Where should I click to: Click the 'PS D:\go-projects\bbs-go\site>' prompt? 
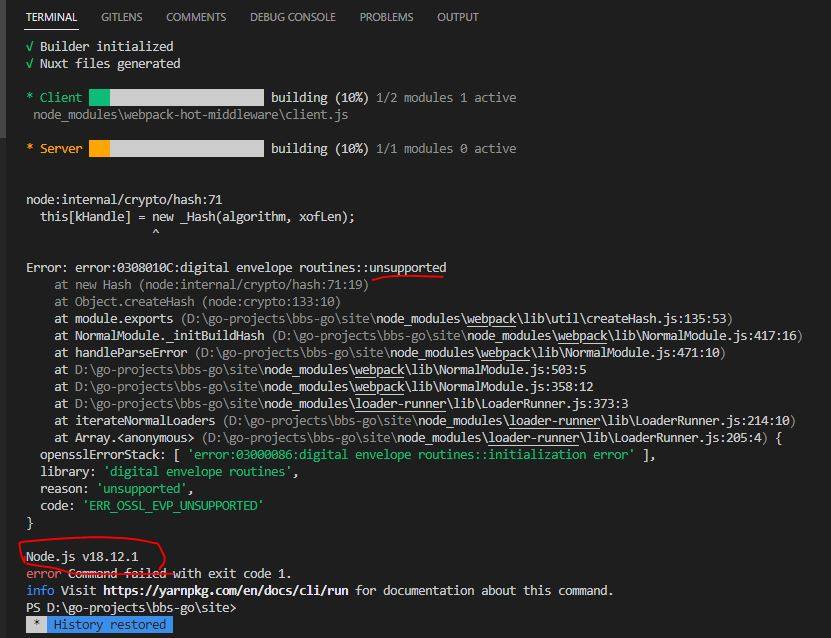coord(131,607)
